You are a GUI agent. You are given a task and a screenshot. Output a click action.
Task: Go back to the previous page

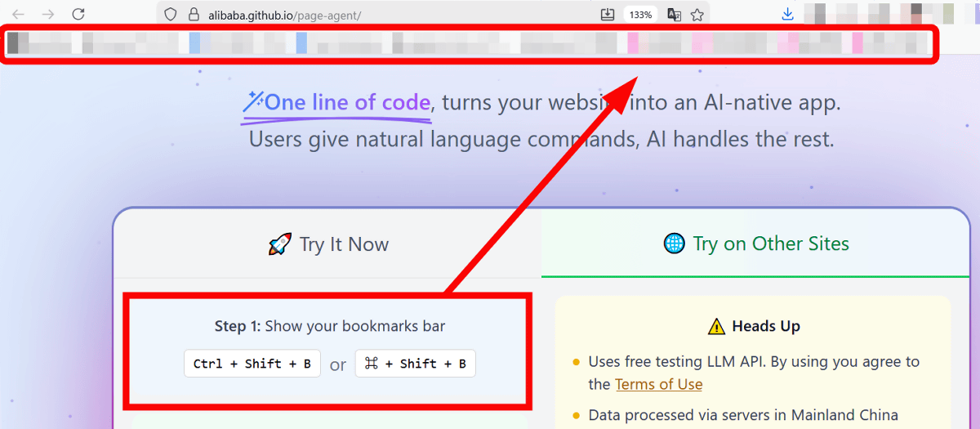pos(18,14)
